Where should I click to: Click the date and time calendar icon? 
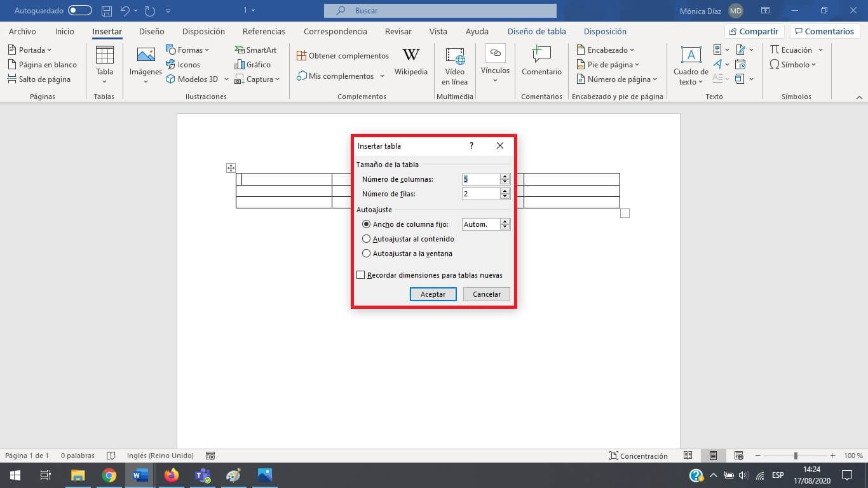pos(740,64)
